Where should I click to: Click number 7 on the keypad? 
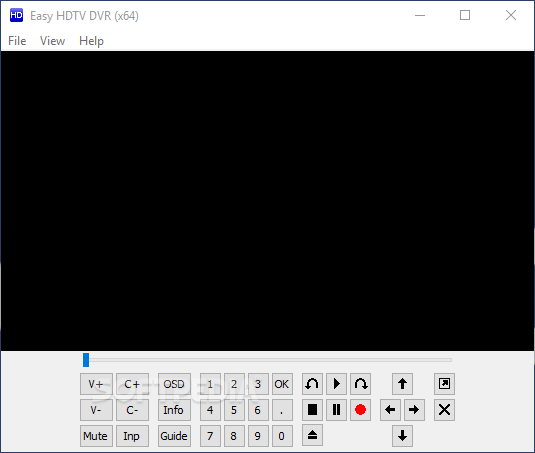click(210, 436)
